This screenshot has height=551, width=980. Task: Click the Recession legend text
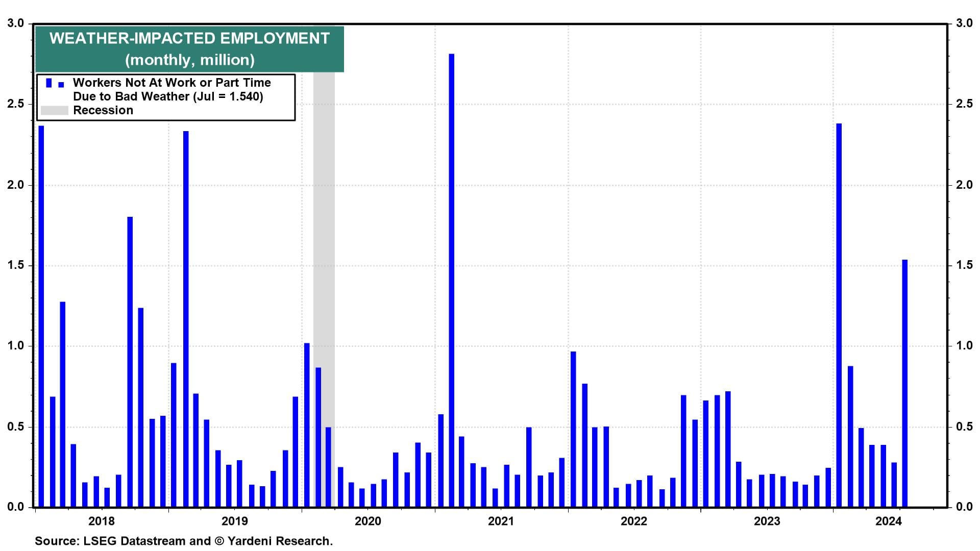click(x=103, y=111)
